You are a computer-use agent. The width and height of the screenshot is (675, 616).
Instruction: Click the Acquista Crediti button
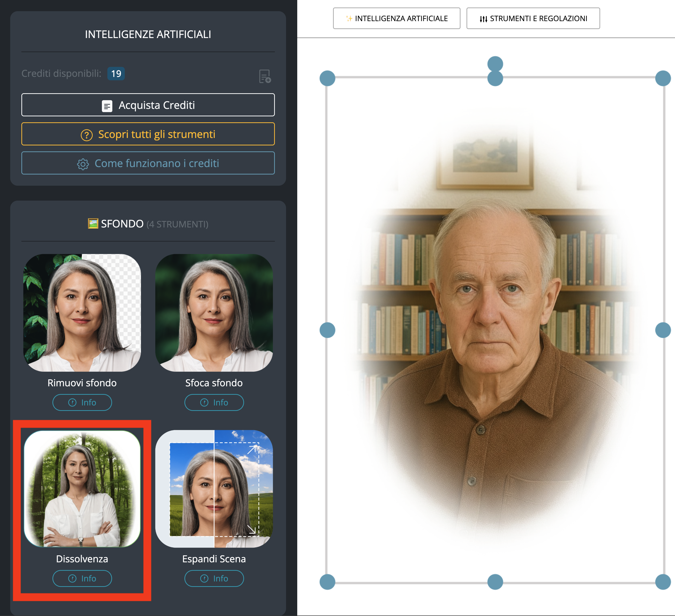tap(148, 105)
